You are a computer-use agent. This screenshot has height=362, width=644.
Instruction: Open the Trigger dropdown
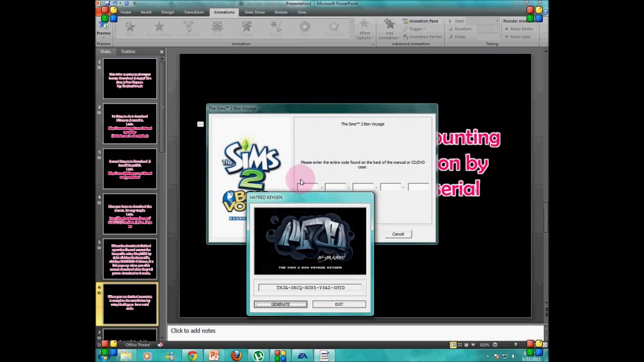tap(417, 29)
